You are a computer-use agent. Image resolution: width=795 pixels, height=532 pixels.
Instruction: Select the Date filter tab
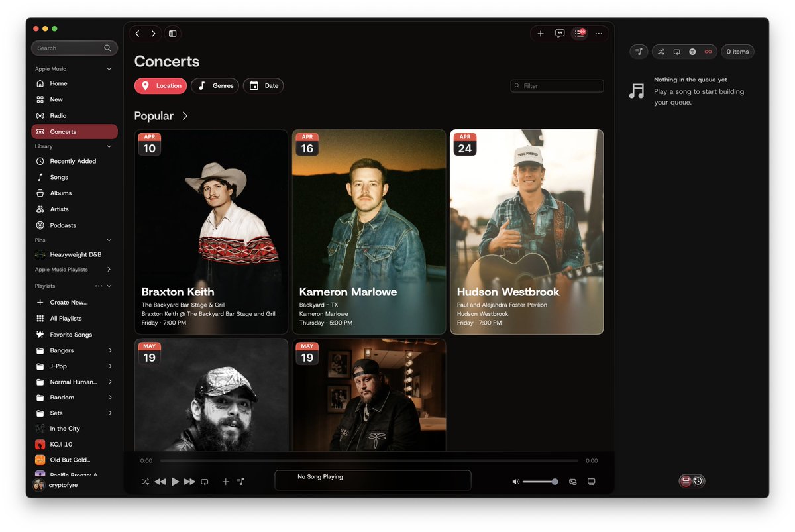(x=263, y=85)
